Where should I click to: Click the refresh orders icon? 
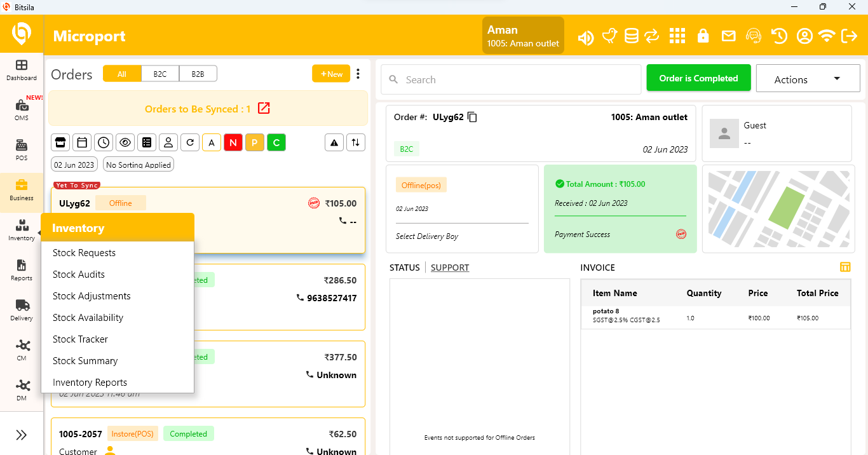pyautogui.click(x=190, y=142)
